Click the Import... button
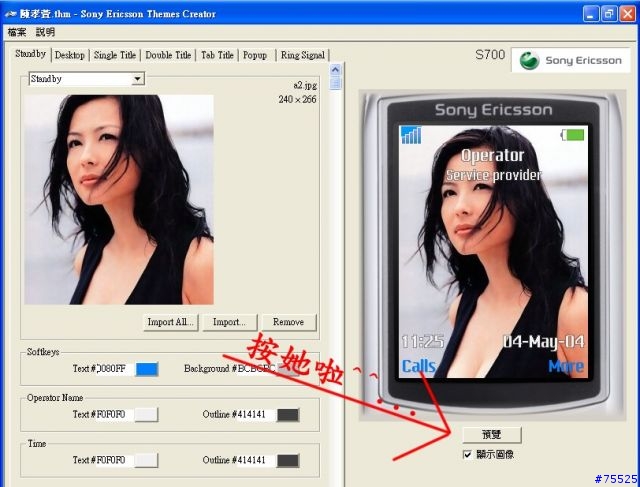This screenshot has width=640, height=487. 229,322
